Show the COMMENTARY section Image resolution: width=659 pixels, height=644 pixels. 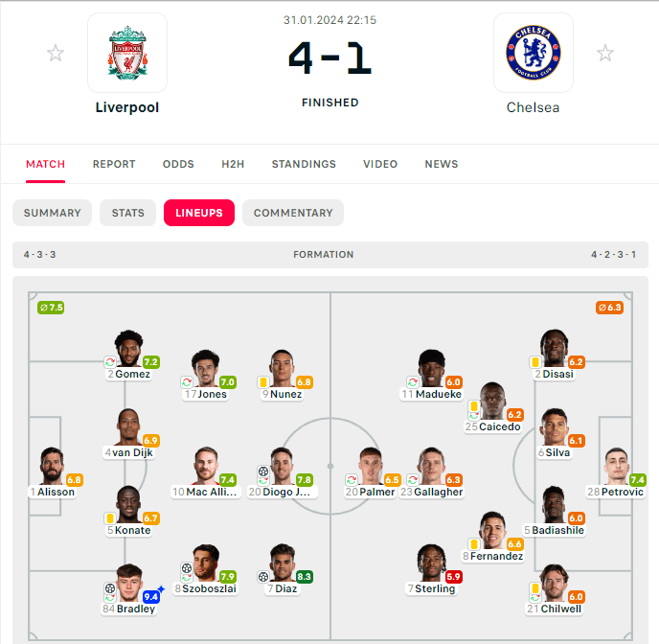click(x=293, y=213)
